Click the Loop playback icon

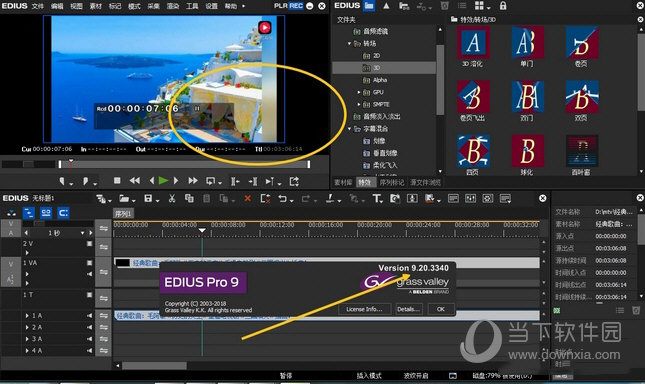[x=211, y=181]
